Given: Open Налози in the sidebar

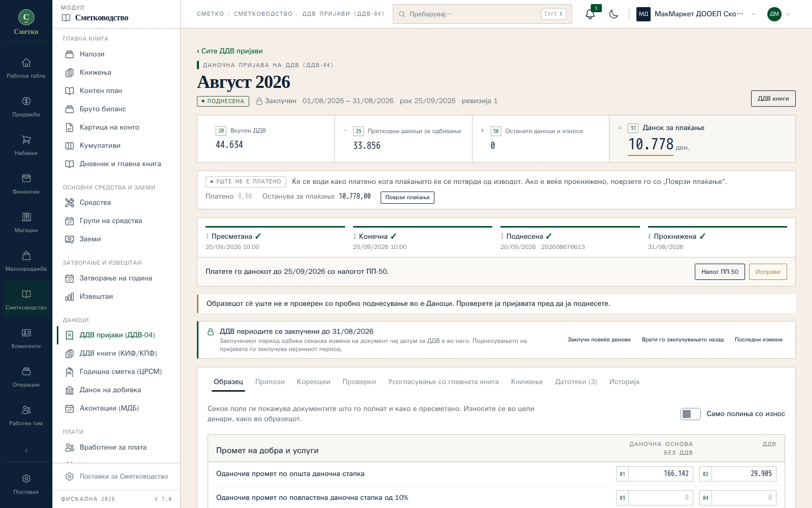Looking at the screenshot, I should 116,54.
